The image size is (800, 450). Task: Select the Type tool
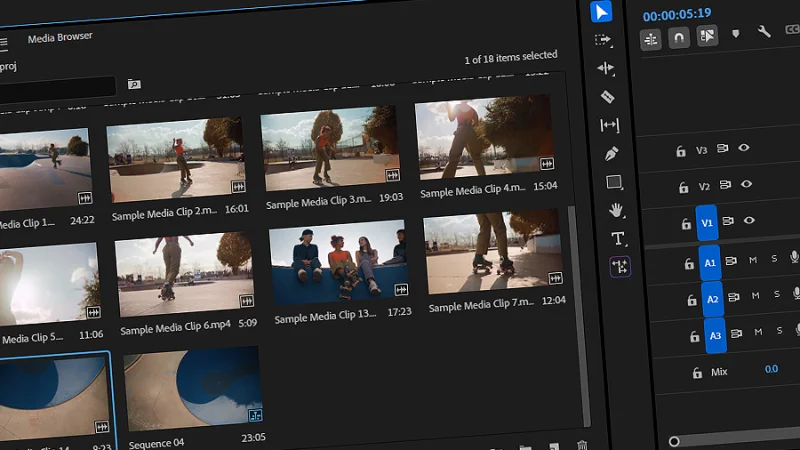click(618, 238)
